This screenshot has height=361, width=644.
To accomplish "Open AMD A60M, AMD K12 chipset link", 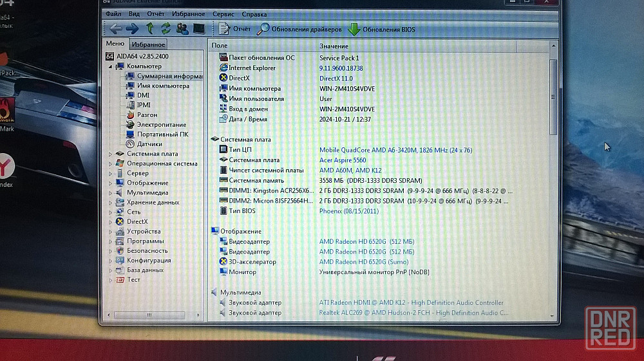I will point(350,171).
